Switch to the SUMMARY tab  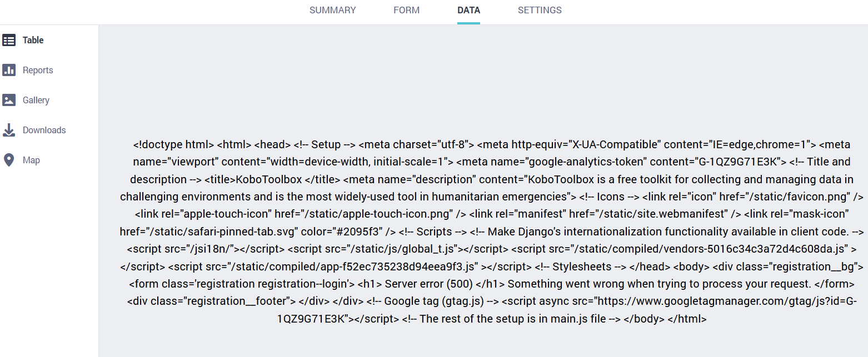(332, 10)
